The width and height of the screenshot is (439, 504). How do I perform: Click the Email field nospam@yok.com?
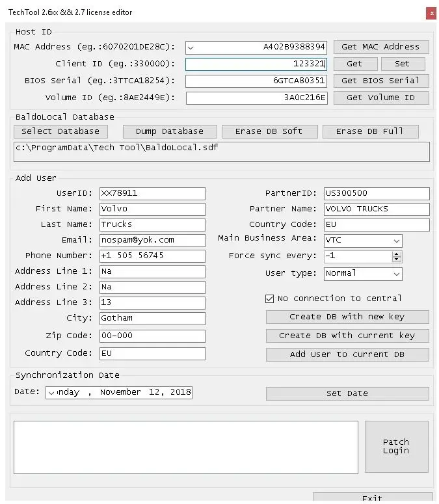(152, 241)
